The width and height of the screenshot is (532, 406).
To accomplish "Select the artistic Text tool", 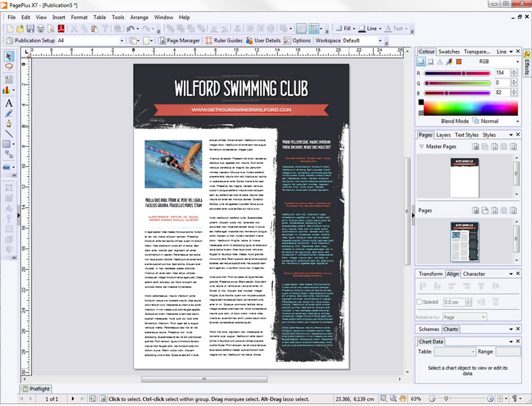I will coord(9,103).
